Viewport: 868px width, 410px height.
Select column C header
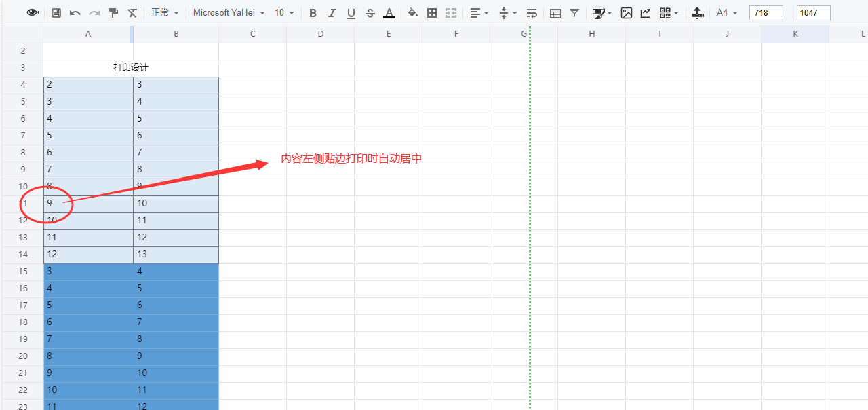(252, 34)
